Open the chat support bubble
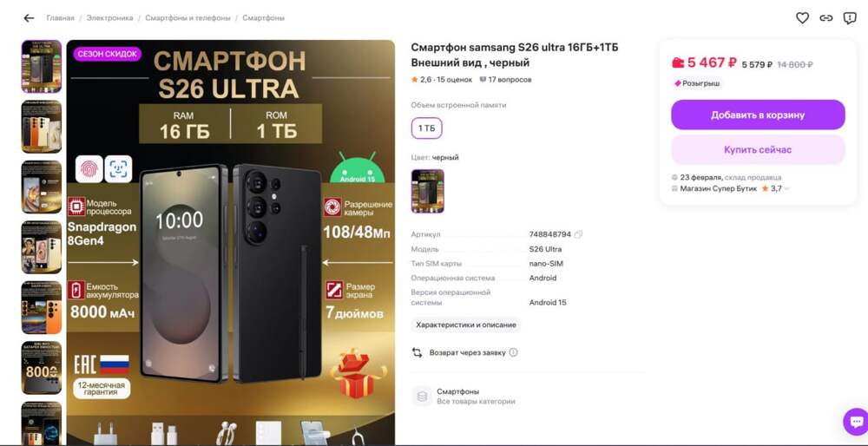868x446 pixels. click(856, 422)
